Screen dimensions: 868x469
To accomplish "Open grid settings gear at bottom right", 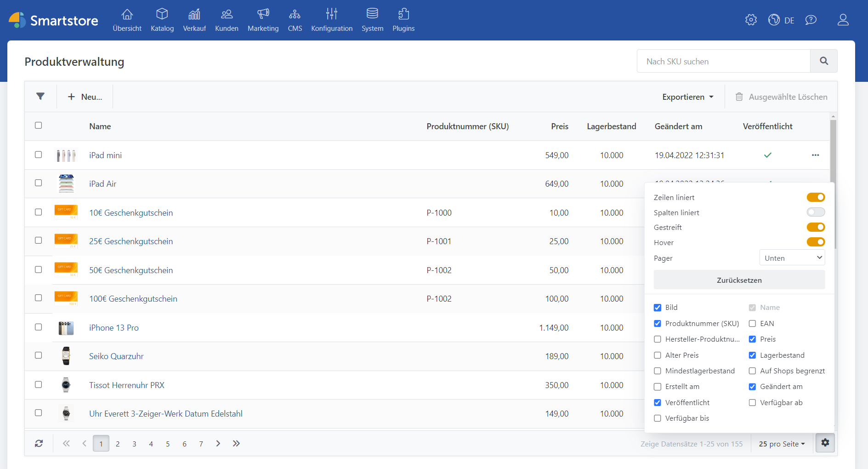I will pos(825,443).
